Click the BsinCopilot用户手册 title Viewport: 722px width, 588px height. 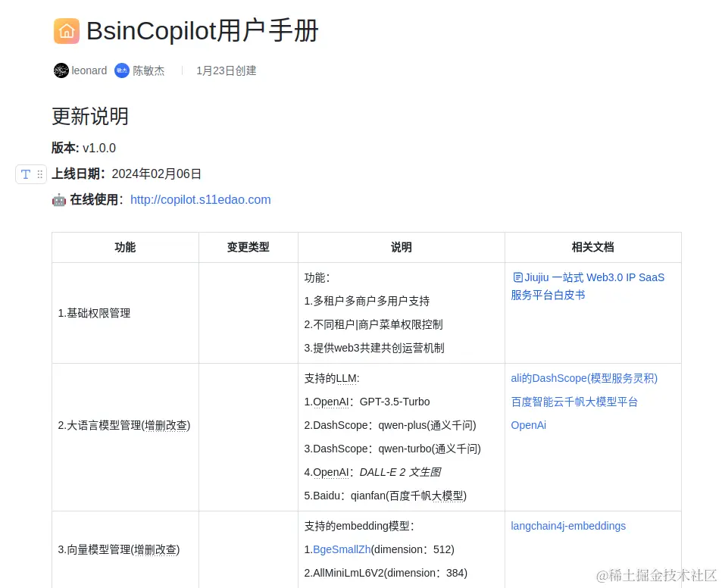(202, 31)
